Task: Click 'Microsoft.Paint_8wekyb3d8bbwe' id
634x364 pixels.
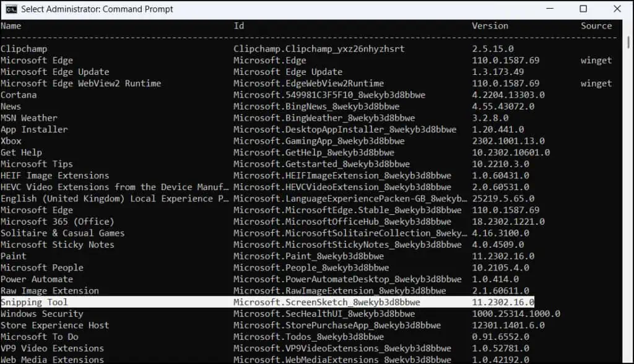Action: (x=308, y=256)
